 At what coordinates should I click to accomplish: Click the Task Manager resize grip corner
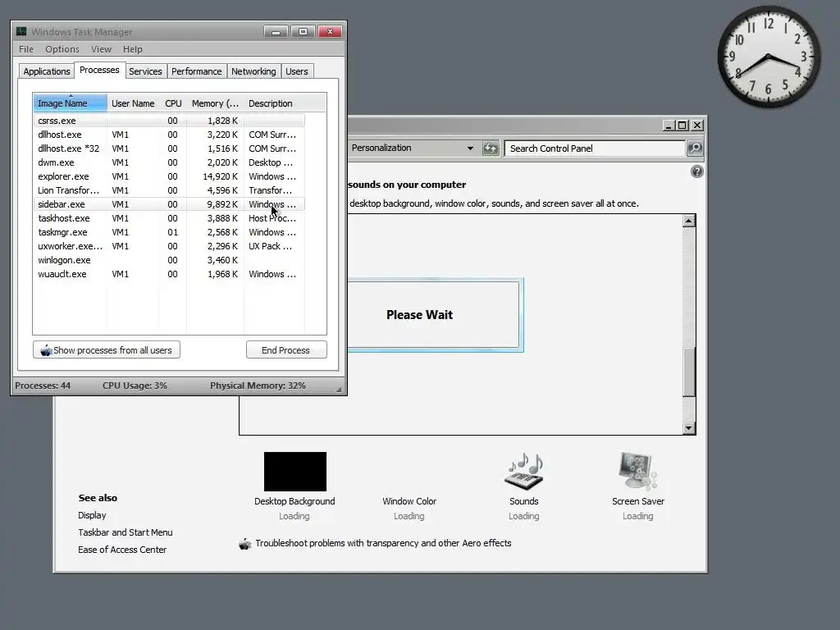[x=338, y=390]
